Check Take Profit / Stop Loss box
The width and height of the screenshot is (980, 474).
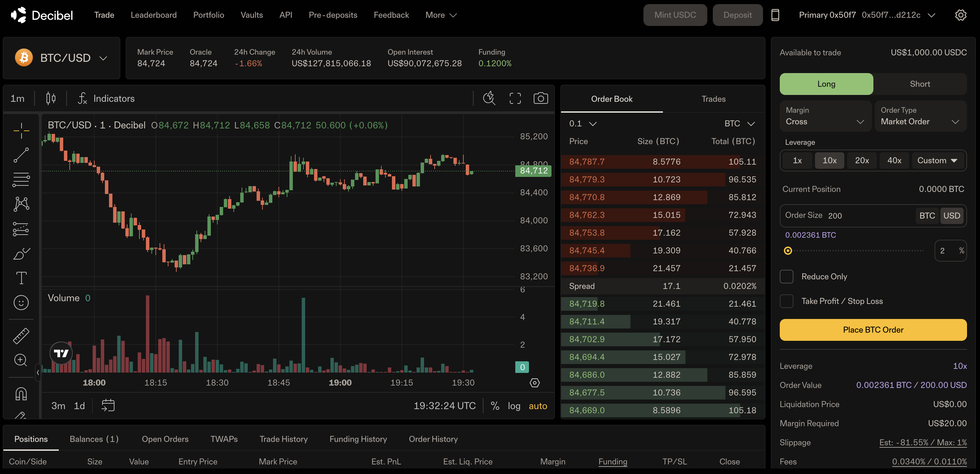[786, 302]
